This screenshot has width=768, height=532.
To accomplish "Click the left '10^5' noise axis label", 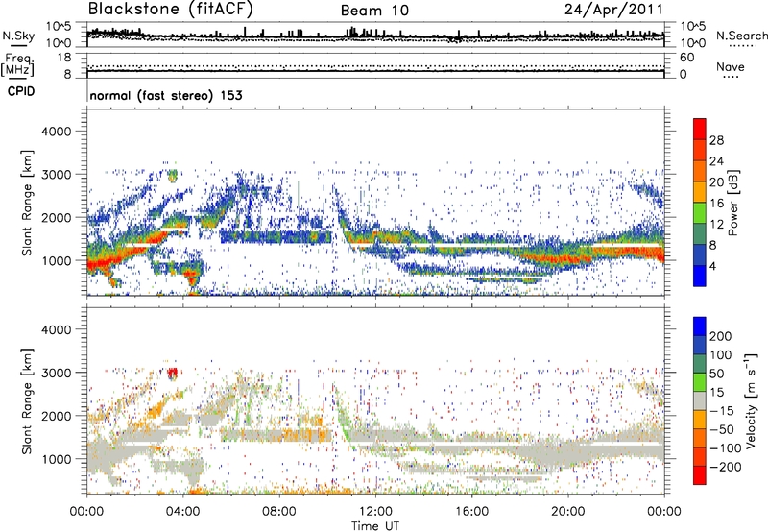I will [x=59, y=27].
